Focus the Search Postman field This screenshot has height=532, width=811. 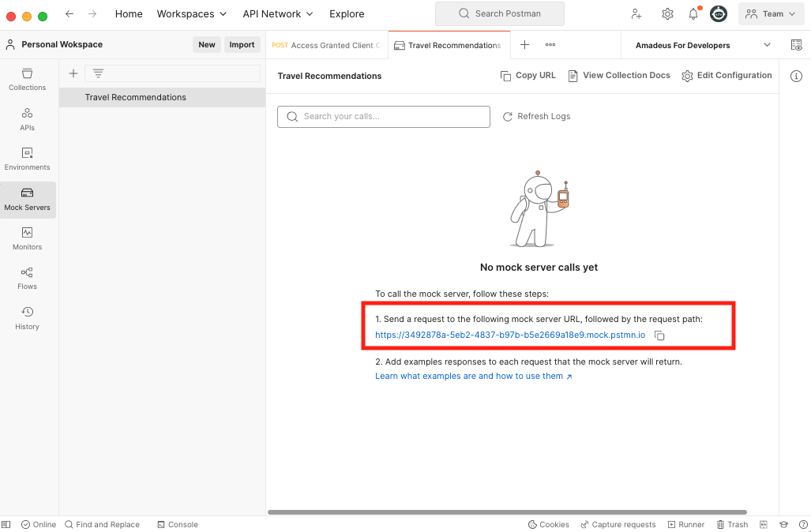500,14
